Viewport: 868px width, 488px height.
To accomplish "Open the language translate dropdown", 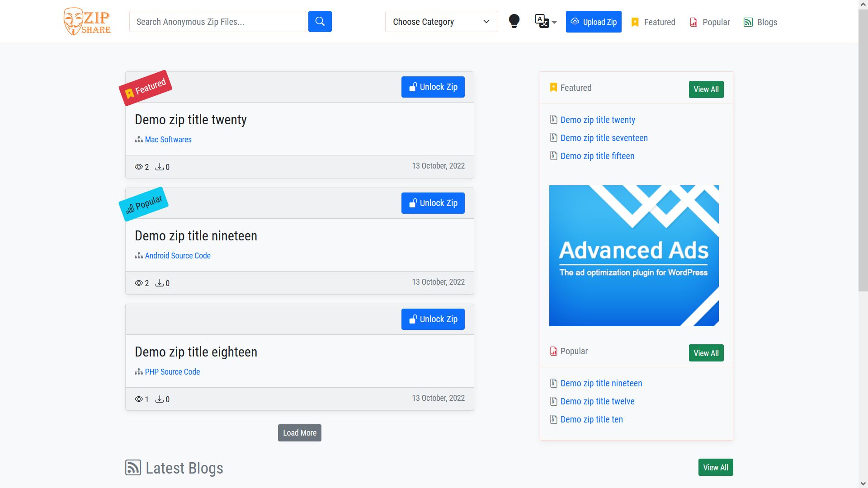I will pos(545,22).
